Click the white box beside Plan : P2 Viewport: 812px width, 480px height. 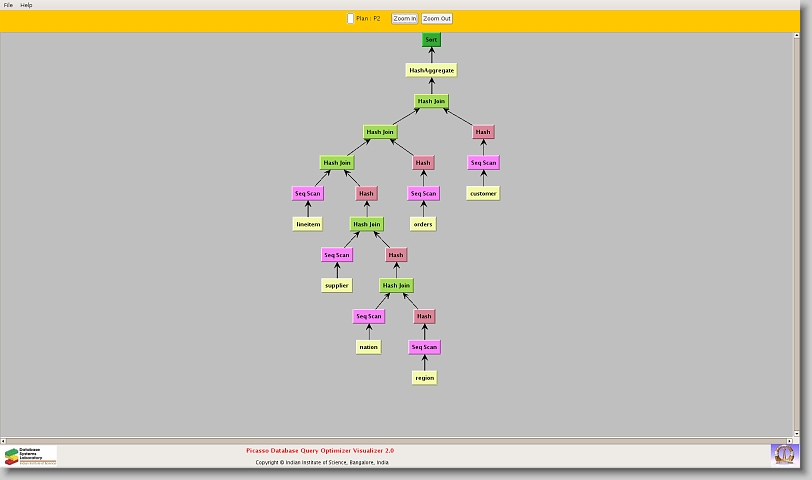click(350, 18)
